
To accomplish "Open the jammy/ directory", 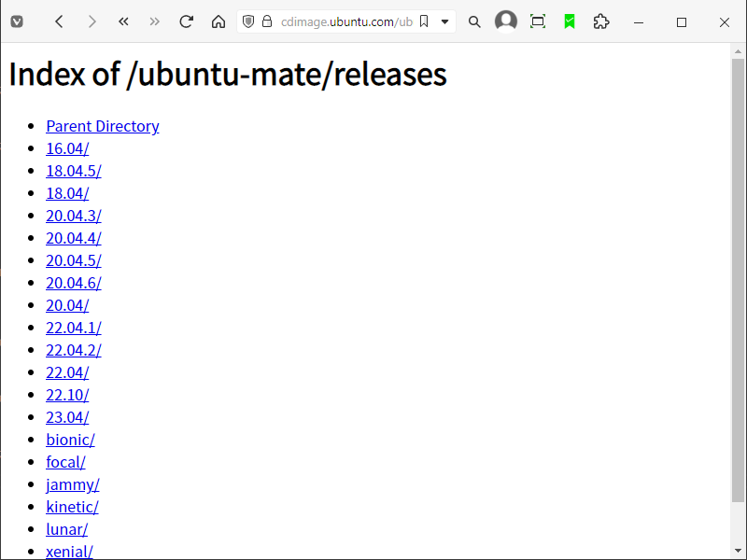I will (x=73, y=484).
